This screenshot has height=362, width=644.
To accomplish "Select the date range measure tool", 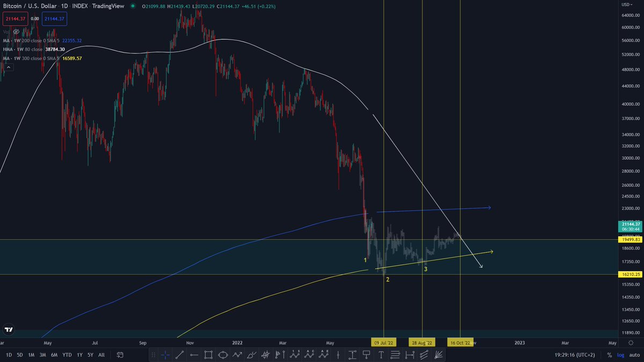I will 409,354.
